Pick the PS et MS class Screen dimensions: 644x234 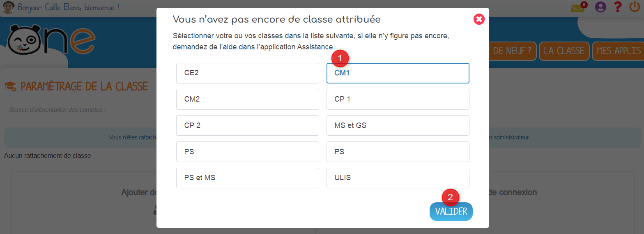(247, 178)
